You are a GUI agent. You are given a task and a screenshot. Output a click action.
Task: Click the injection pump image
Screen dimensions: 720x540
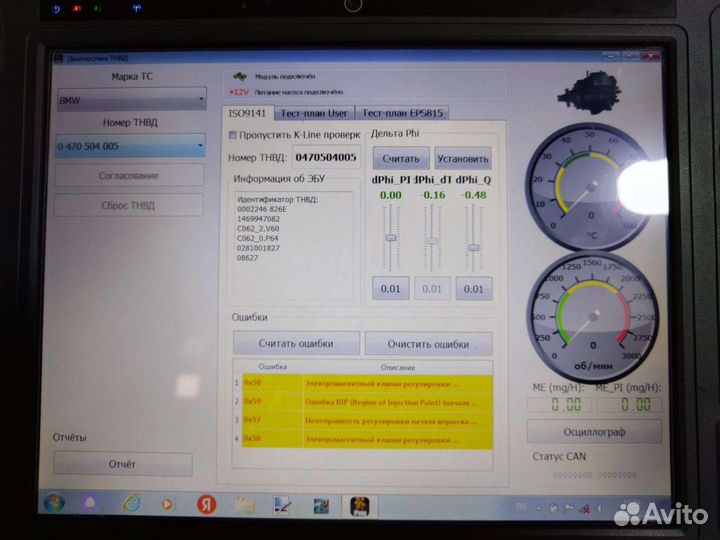pos(591,92)
